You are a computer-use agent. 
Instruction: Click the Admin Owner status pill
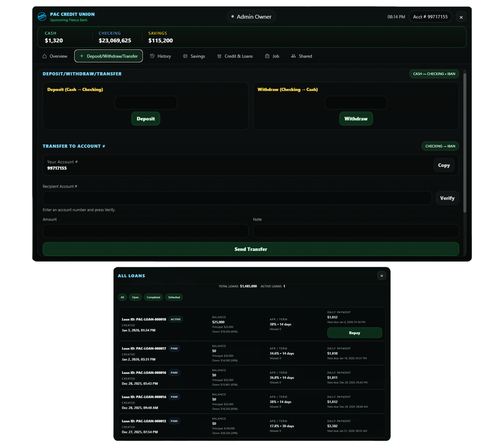(251, 17)
